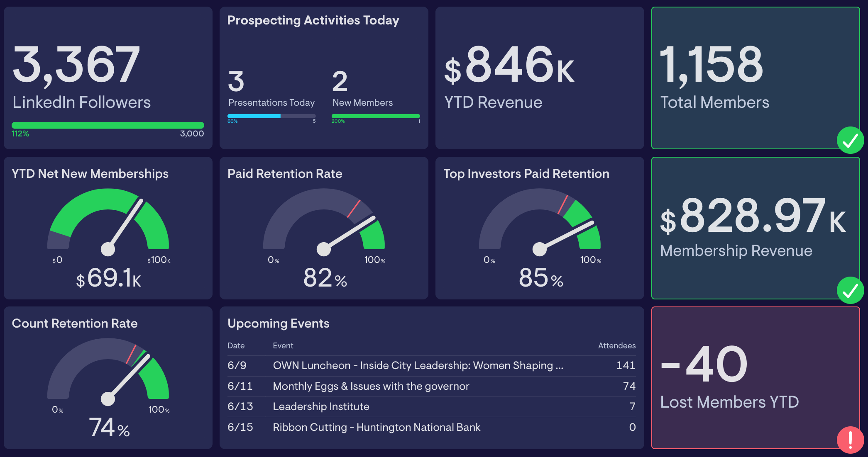Screen dimensions: 868x457
Task: Click the $69.1K gauge value
Action: (109, 278)
